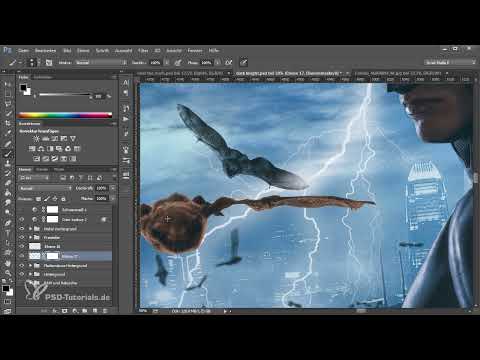
Task: Add a Curves adjustment
Action: (55, 138)
